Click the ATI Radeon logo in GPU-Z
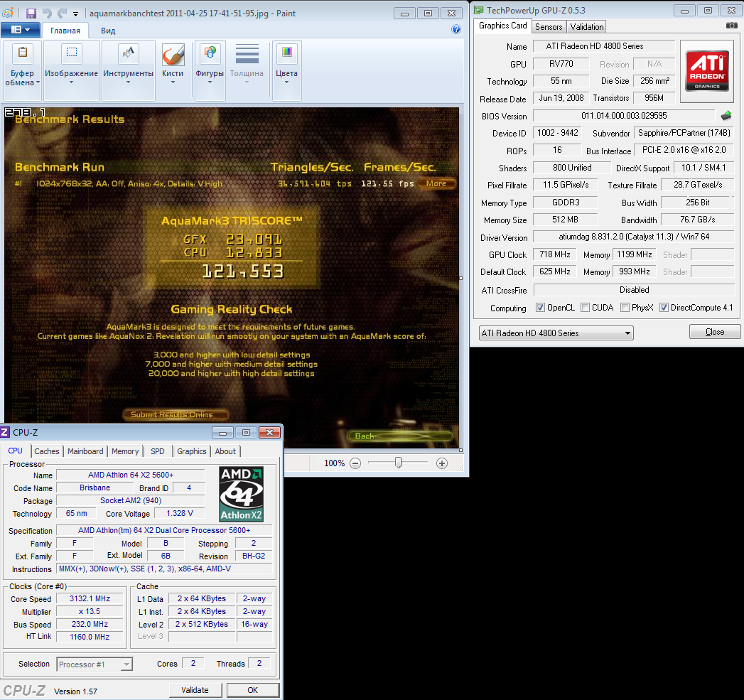744x700 pixels. point(707,71)
